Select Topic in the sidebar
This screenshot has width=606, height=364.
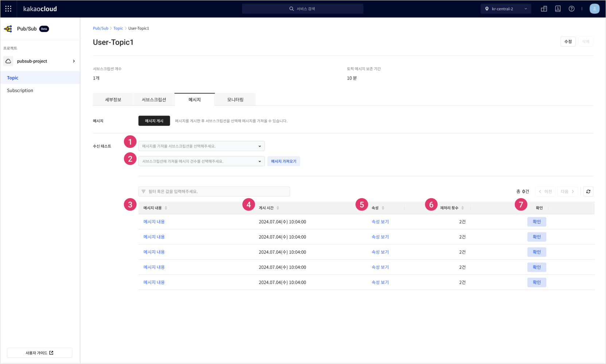tap(40, 78)
